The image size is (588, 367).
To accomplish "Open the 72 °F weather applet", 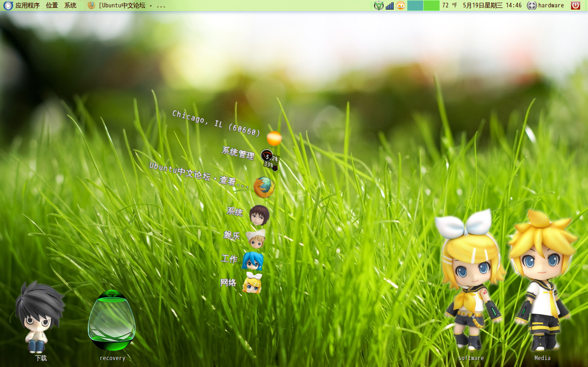I will point(450,6).
